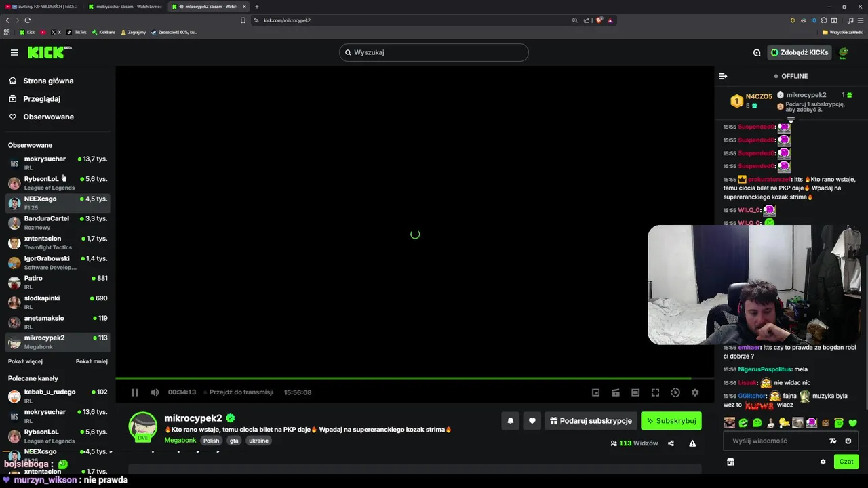Open chat settings gear
868x488 pixels.
(x=823, y=462)
